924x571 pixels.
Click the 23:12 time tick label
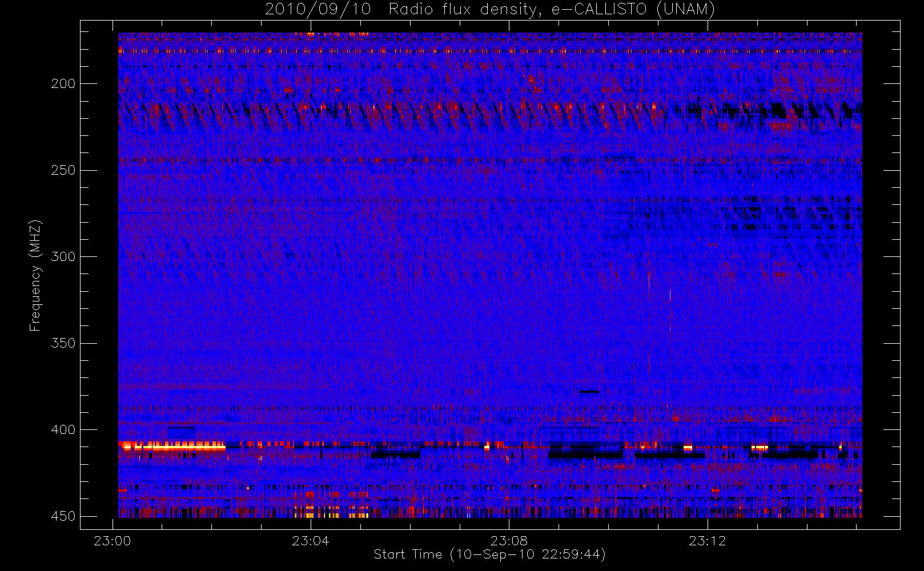707,541
